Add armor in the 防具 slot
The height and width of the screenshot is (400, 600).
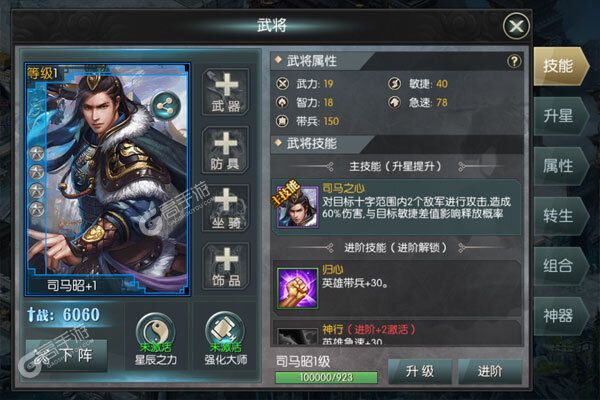pyautogui.click(x=226, y=150)
